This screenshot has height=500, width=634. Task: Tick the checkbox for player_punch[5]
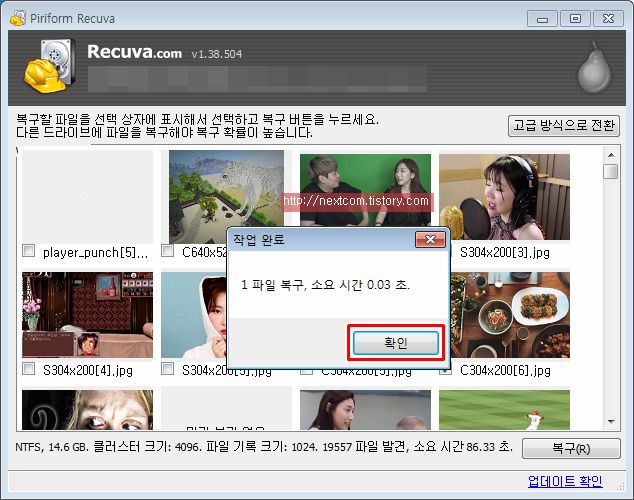[x=28, y=251]
